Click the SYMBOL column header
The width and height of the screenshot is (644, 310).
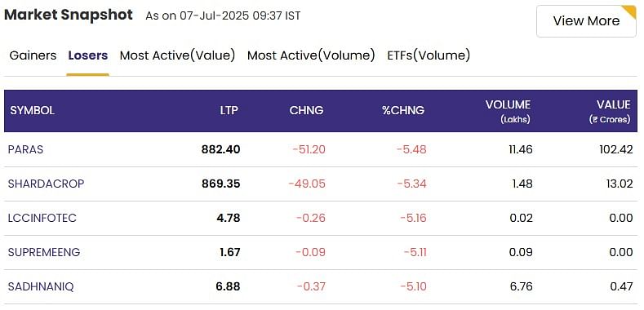coord(33,110)
